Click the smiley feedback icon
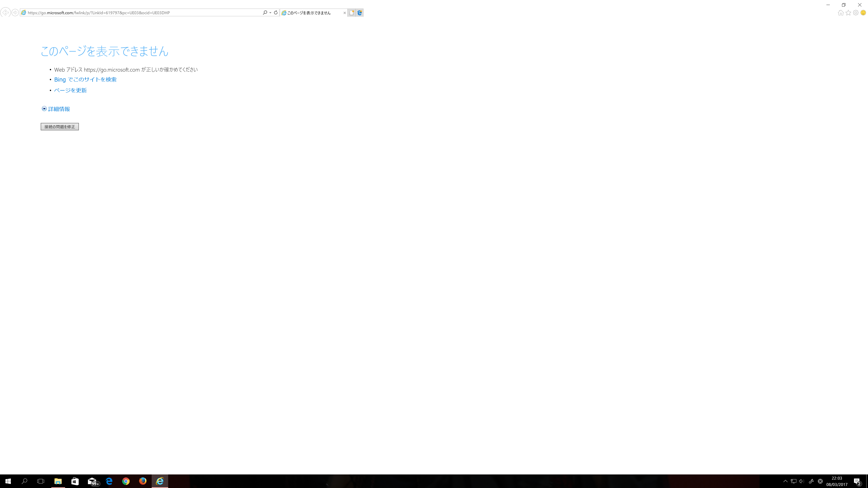This screenshot has width=868, height=488. 863,13
